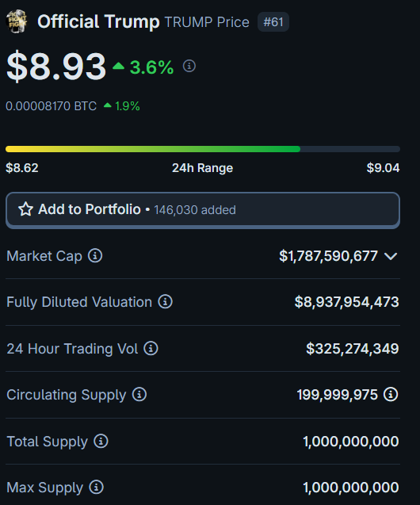Click the 146,030 added count
This screenshot has height=505, width=420.
click(x=195, y=210)
